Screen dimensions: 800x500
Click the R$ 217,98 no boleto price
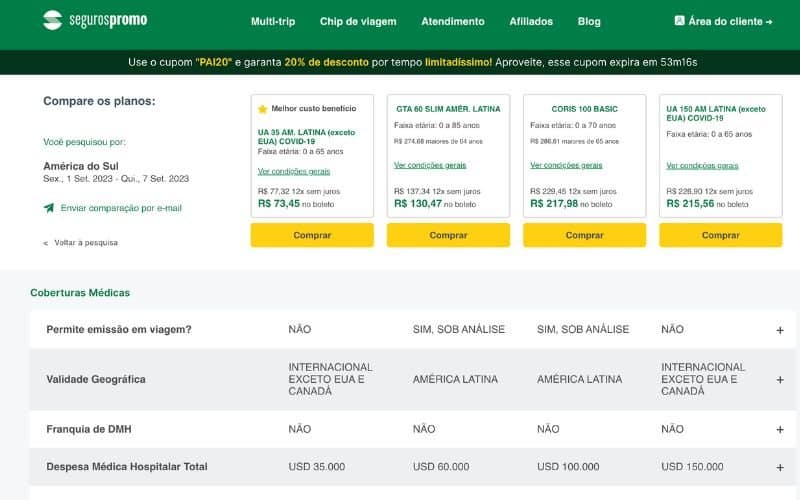[571, 204]
